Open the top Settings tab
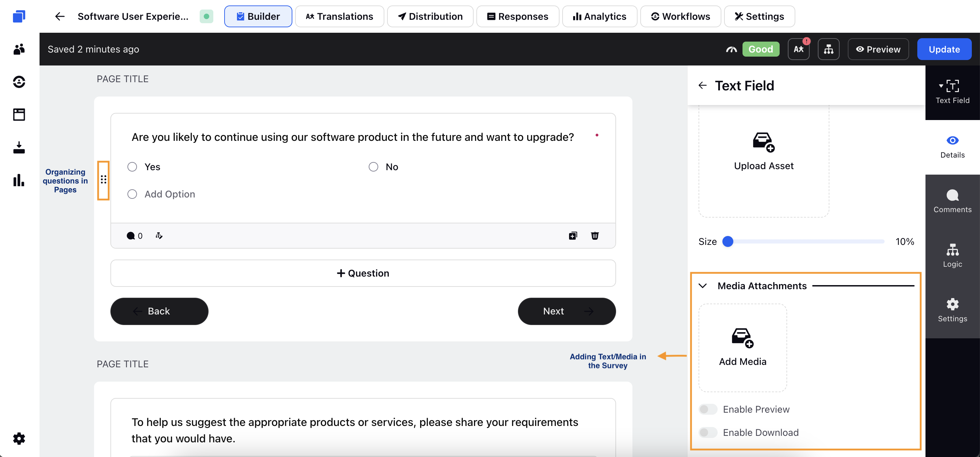This screenshot has height=457, width=980. coord(759,16)
